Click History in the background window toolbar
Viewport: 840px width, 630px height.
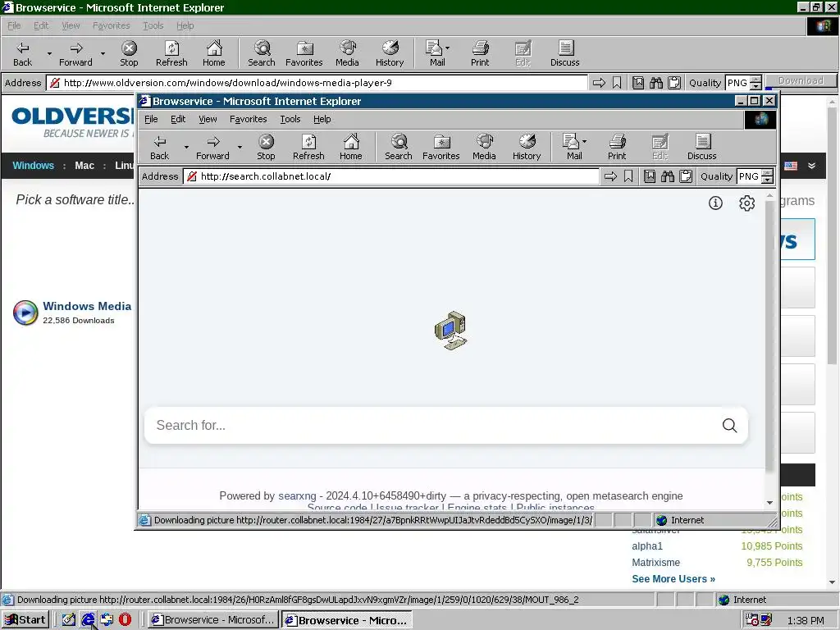tap(390, 53)
